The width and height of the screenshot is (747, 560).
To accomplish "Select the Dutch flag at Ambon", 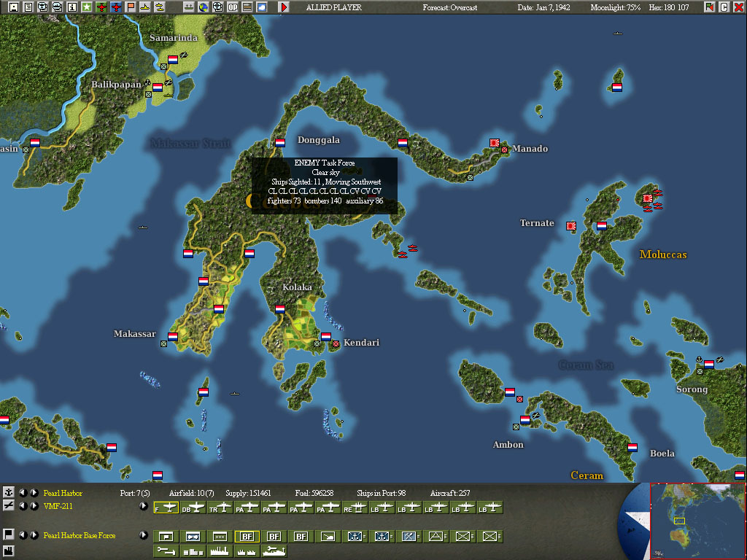I will 525,419.
